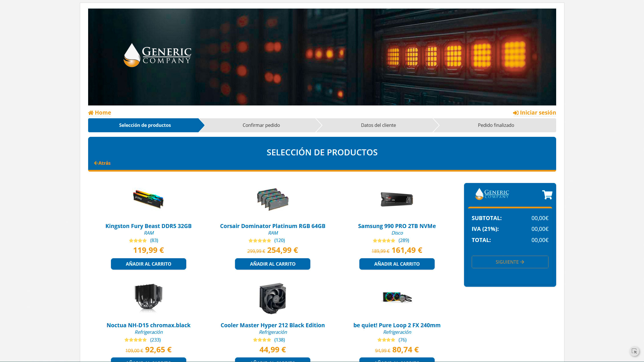This screenshot has width=644, height=362.
Task: Click the star rating of Kingston Fury Beast
Action: (138, 240)
